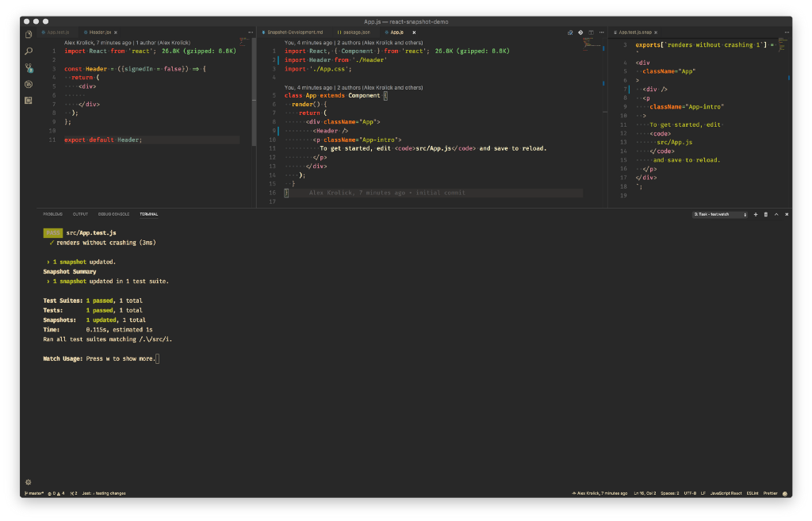The width and height of the screenshot is (812, 521).
Task: Close the terminal panel with X
Action: [786, 214]
